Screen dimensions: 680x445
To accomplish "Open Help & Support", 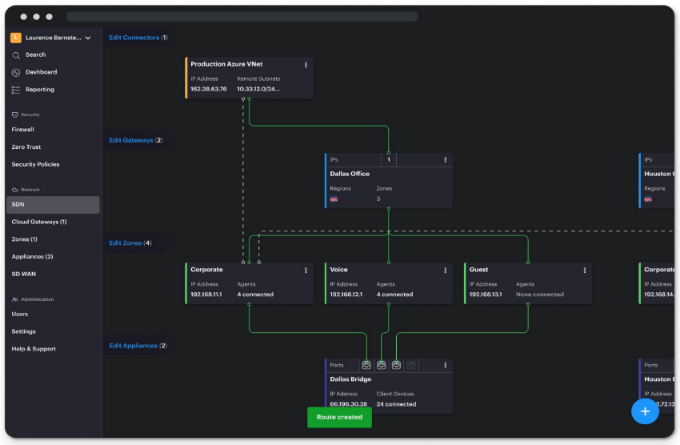I will click(x=33, y=348).
